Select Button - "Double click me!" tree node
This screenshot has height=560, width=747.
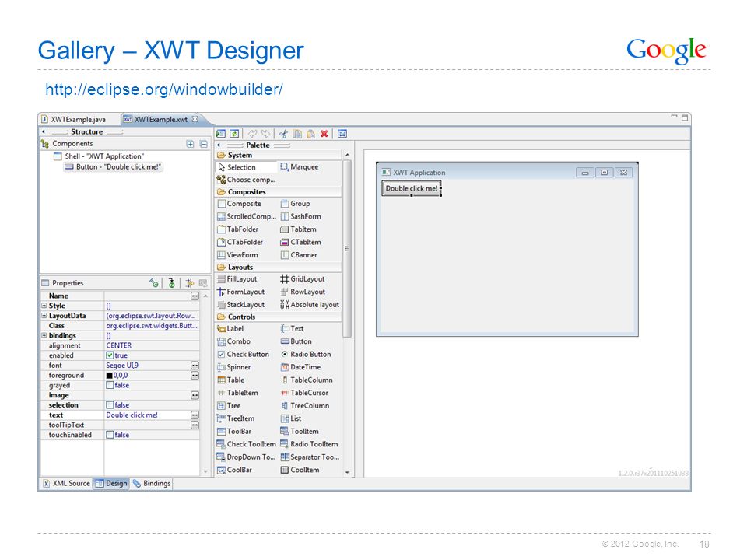(113, 167)
